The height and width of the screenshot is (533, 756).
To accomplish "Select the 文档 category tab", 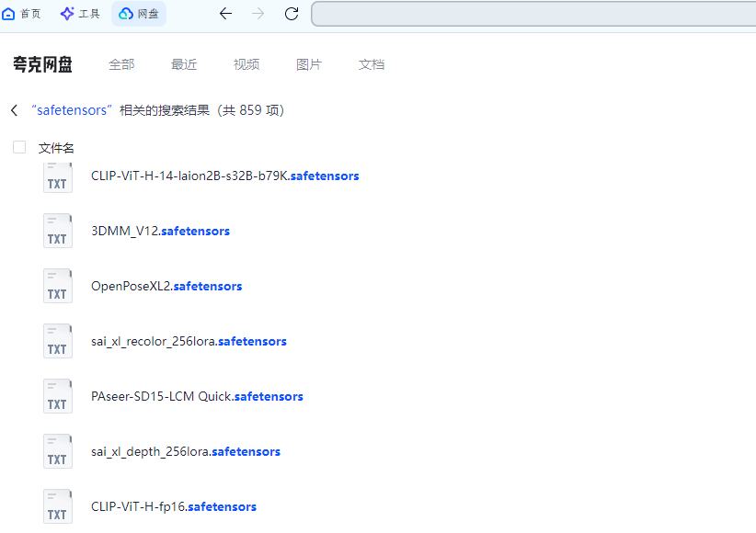I will click(x=372, y=64).
